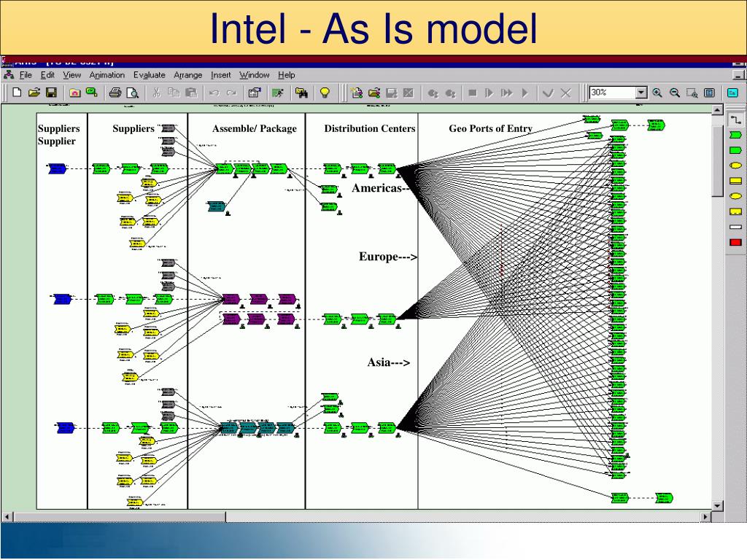Click the "Asia--->" region label
747x560 pixels.
click(x=388, y=362)
